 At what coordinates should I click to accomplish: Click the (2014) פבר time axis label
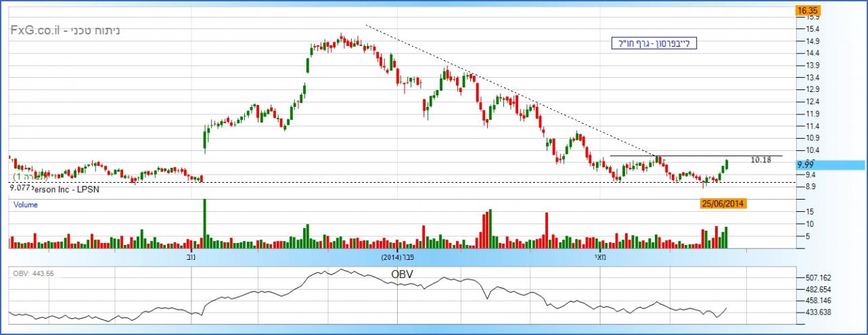click(397, 257)
